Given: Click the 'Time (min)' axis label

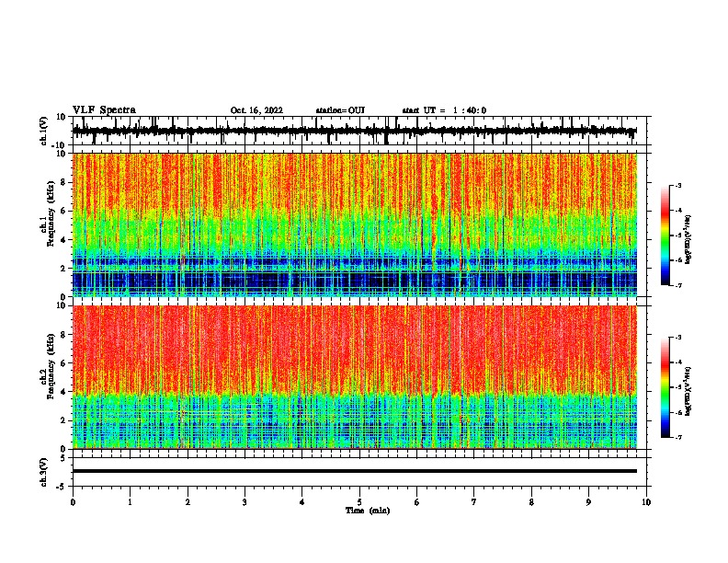Looking at the screenshot, I should click(368, 511).
